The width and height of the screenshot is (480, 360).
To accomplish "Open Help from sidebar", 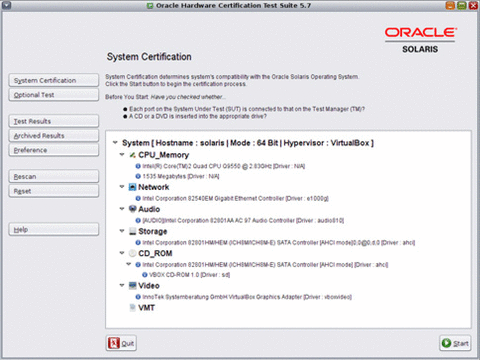I will (54, 229).
